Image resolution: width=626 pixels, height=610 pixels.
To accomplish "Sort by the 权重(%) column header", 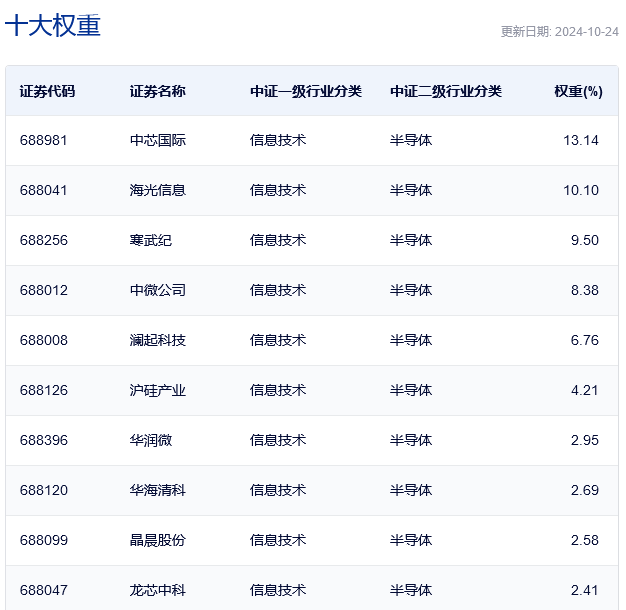I will (x=578, y=91).
